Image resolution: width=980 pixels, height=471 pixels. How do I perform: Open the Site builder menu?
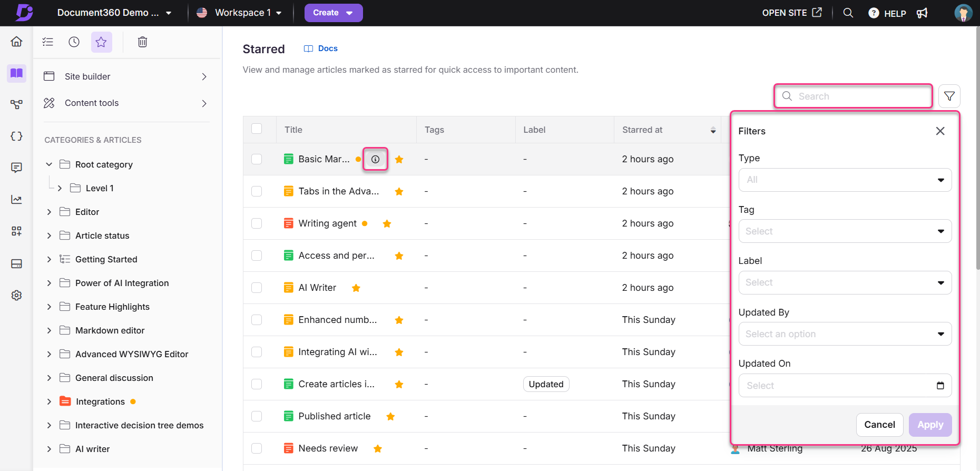pos(126,76)
